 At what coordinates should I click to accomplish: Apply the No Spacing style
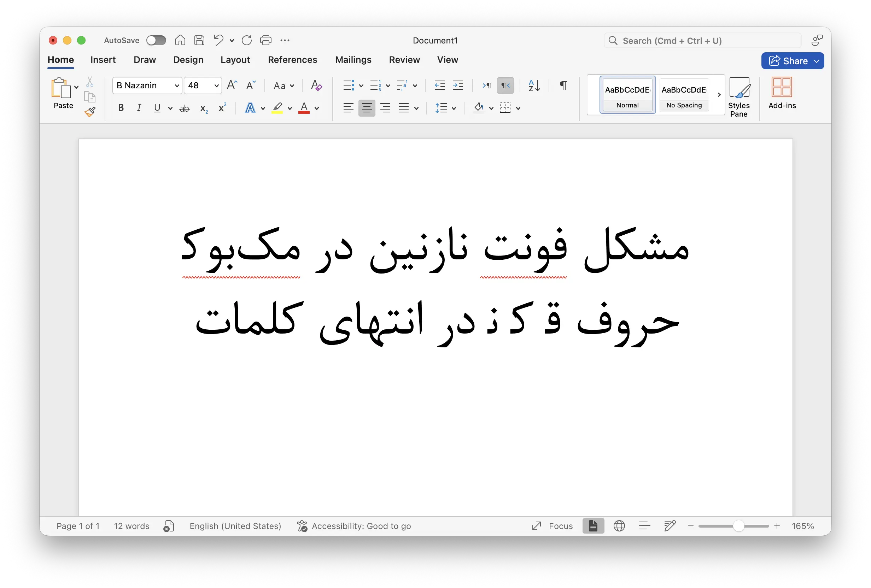684,95
